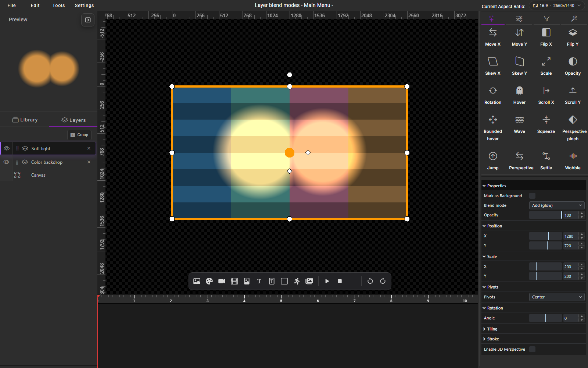Open the Tools menu
The height and width of the screenshot is (368, 588).
(58, 5)
